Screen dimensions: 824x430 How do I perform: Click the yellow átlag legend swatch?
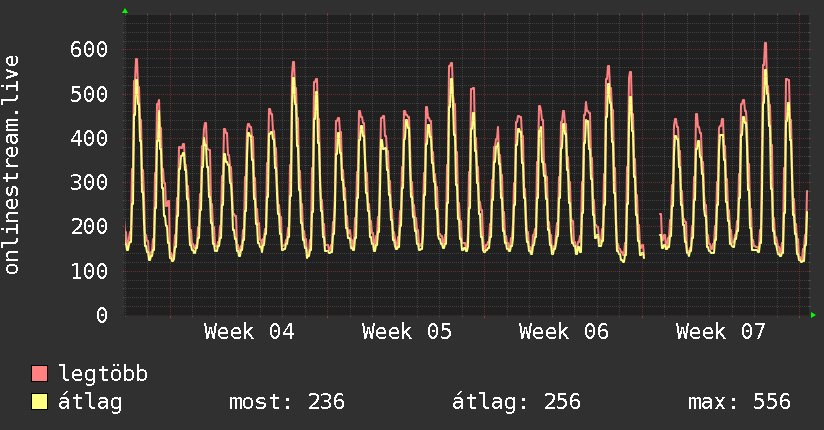click(x=40, y=403)
